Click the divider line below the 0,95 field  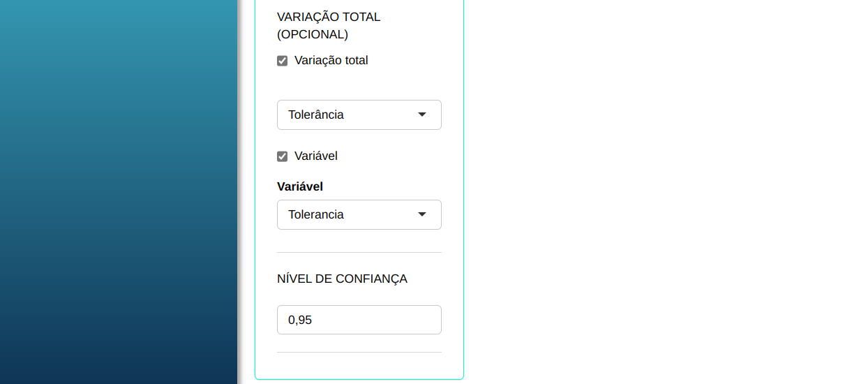click(359, 352)
